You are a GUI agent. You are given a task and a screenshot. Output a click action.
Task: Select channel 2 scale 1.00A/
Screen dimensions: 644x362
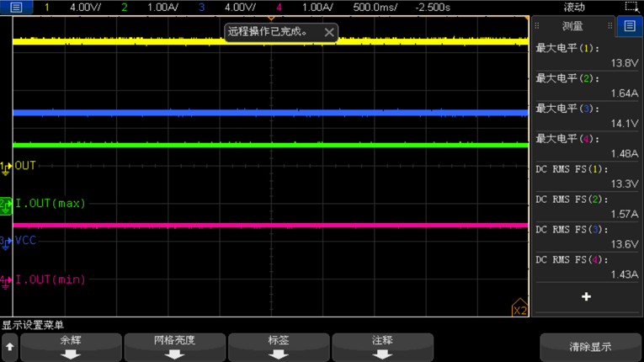click(x=162, y=8)
